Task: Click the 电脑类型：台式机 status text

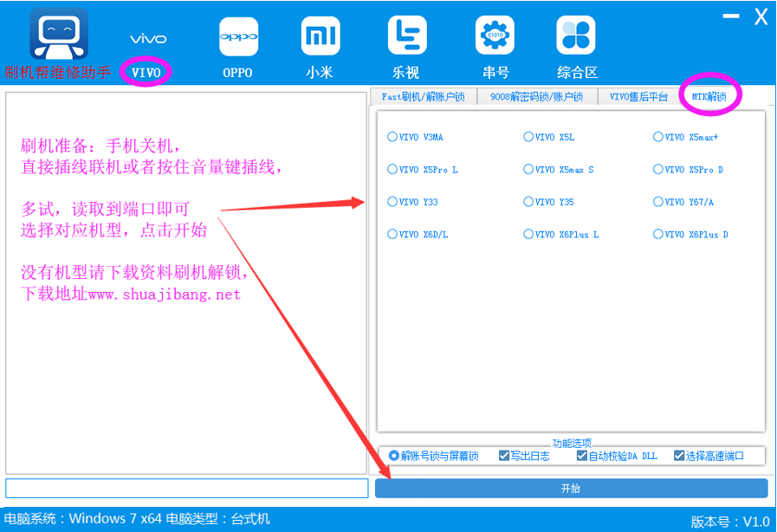Action: point(217,519)
